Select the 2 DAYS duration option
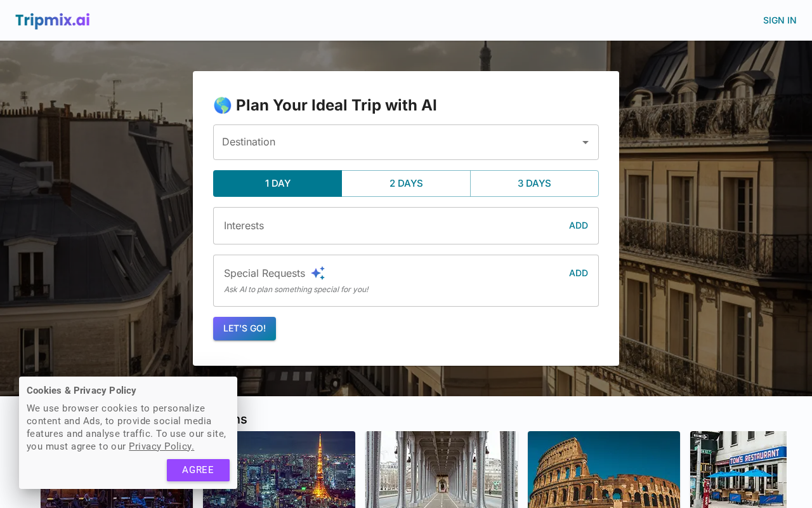 pyautogui.click(x=406, y=184)
